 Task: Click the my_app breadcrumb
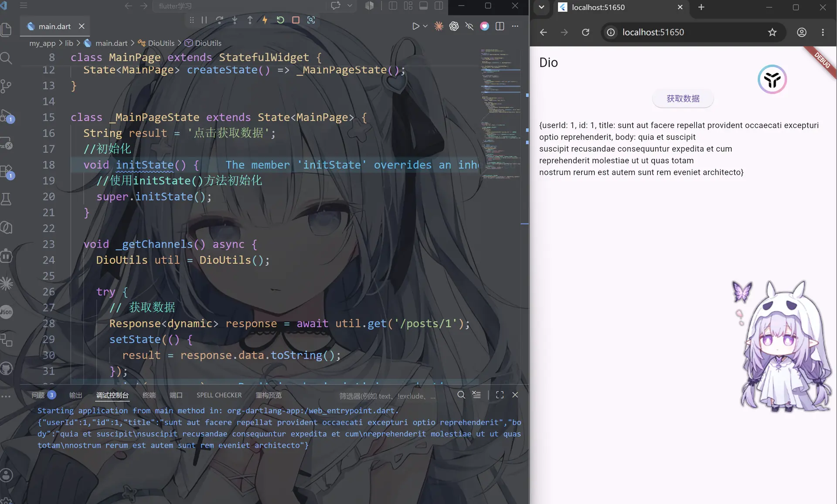pos(42,43)
